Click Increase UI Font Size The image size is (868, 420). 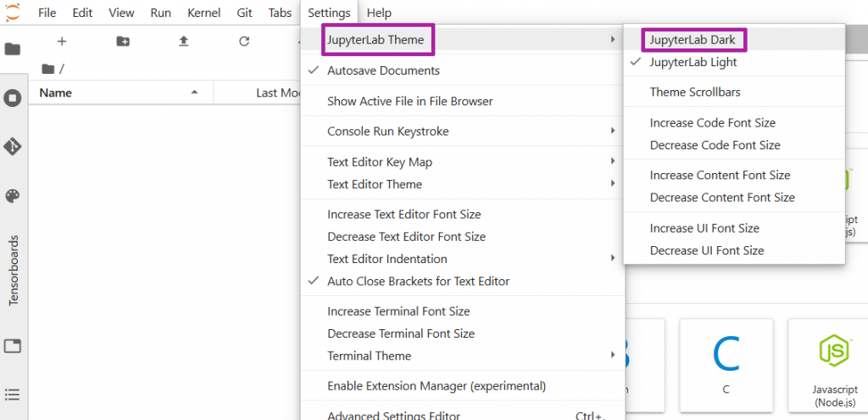[x=734, y=227]
